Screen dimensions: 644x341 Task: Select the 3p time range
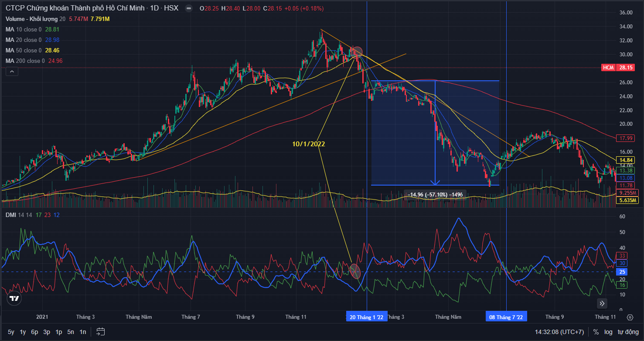pos(47,332)
